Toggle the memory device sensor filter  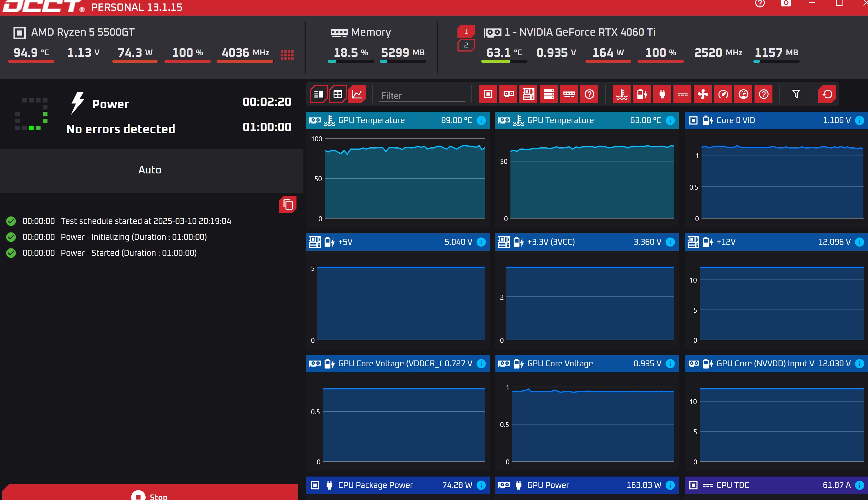pyautogui.click(x=569, y=94)
